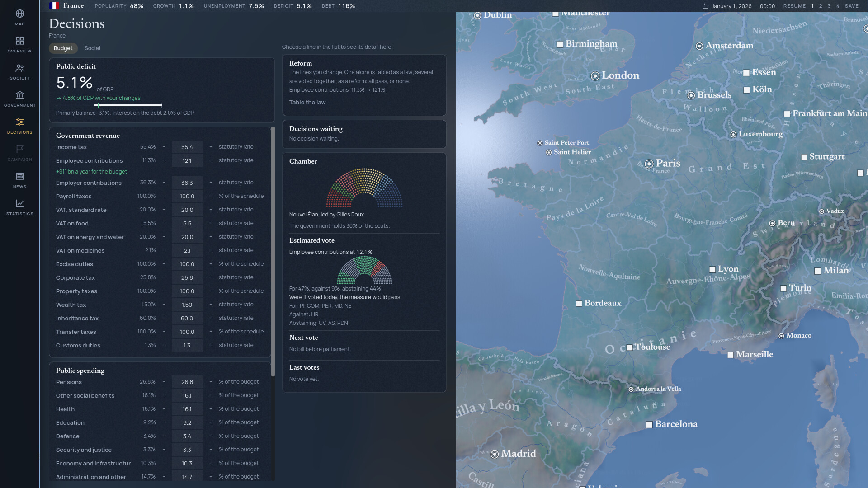The height and width of the screenshot is (488, 868).
Task: Increase the Pensions budget share
Action: [211, 382]
